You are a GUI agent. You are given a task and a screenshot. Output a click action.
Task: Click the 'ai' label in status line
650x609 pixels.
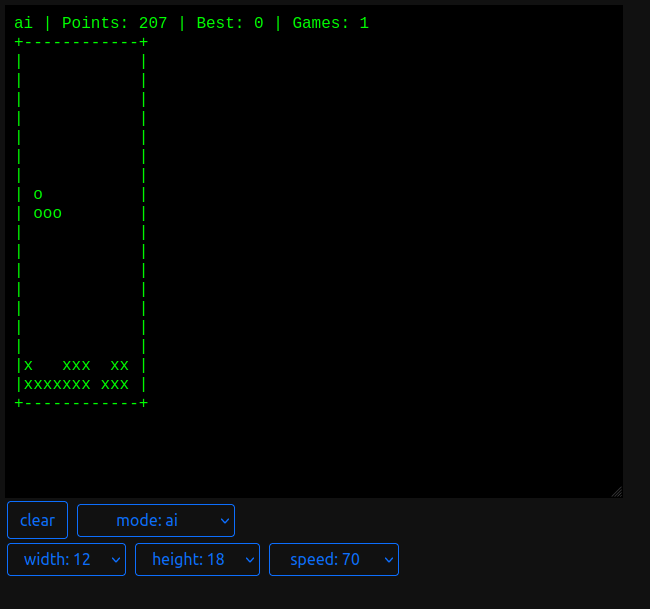point(23,23)
